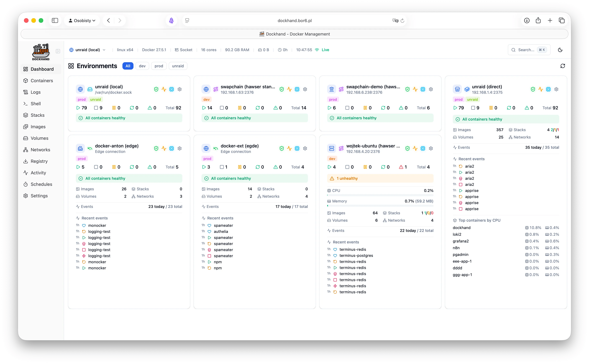Image resolution: width=589 pixels, height=364 pixels.
Task: Toggle the browser sidebar button
Action: 55,20
